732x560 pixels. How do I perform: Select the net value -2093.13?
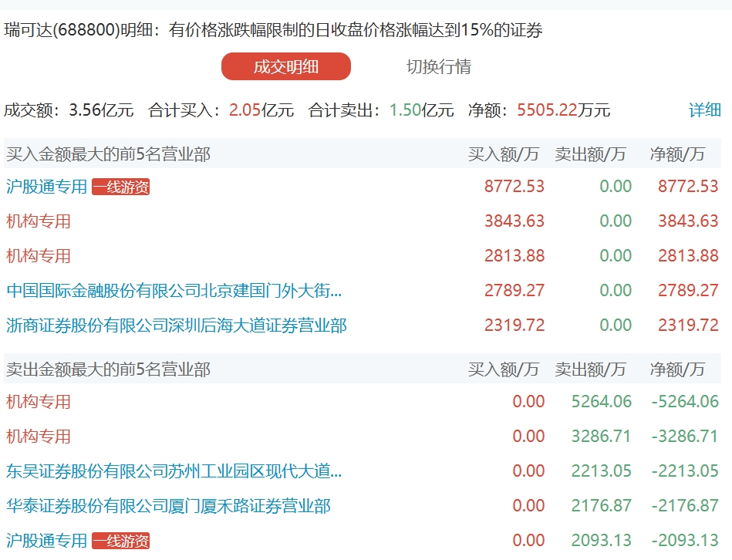click(x=685, y=540)
